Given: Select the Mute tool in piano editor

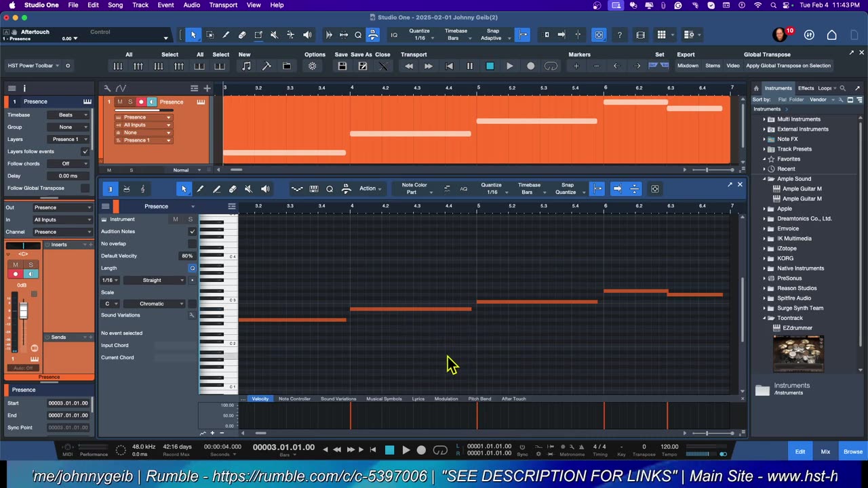Looking at the screenshot, I should pyautogui.click(x=248, y=189).
